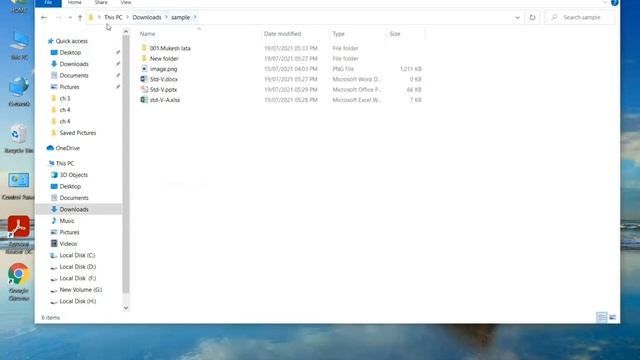Switch to the View ribbon tab
The height and width of the screenshot is (360, 640).
(x=126, y=3)
